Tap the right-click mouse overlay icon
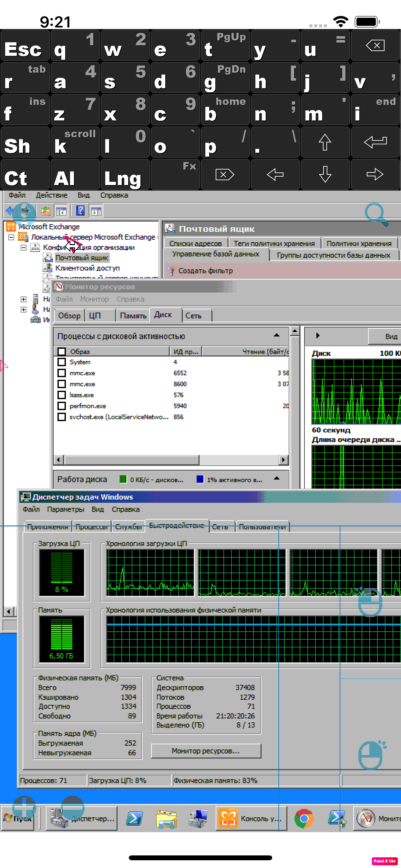The image size is (401, 868). point(372,755)
